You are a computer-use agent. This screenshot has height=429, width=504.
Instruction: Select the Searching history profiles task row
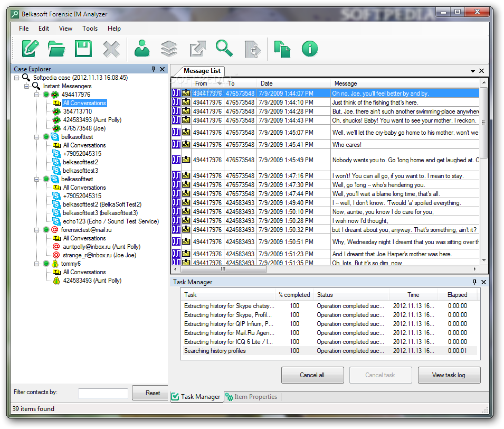pyautogui.click(x=330, y=351)
